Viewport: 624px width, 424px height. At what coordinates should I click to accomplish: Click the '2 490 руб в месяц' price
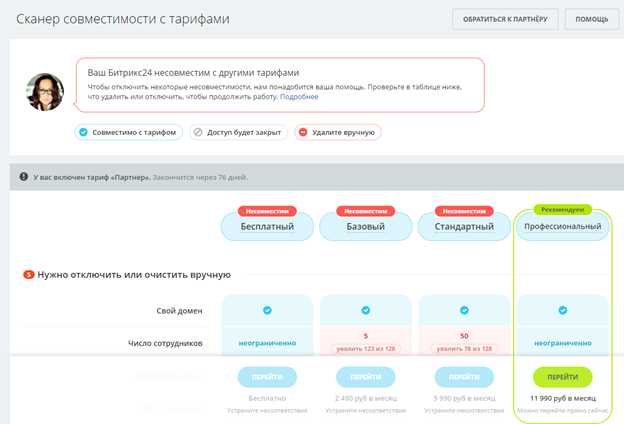[x=366, y=398]
